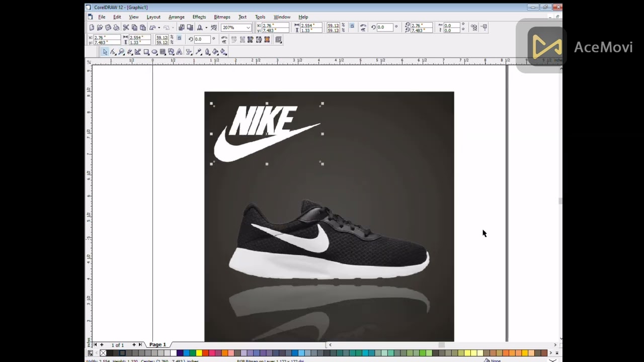This screenshot has width=644, height=362.
Task: Open the Window menu
Action: pyautogui.click(x=282, y=17)
